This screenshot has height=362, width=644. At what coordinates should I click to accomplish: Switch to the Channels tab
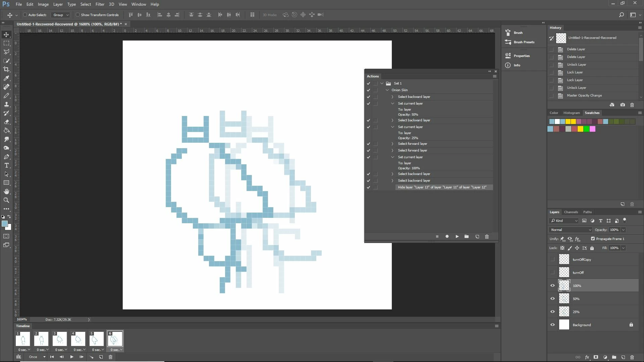click(x=571, y=212)
